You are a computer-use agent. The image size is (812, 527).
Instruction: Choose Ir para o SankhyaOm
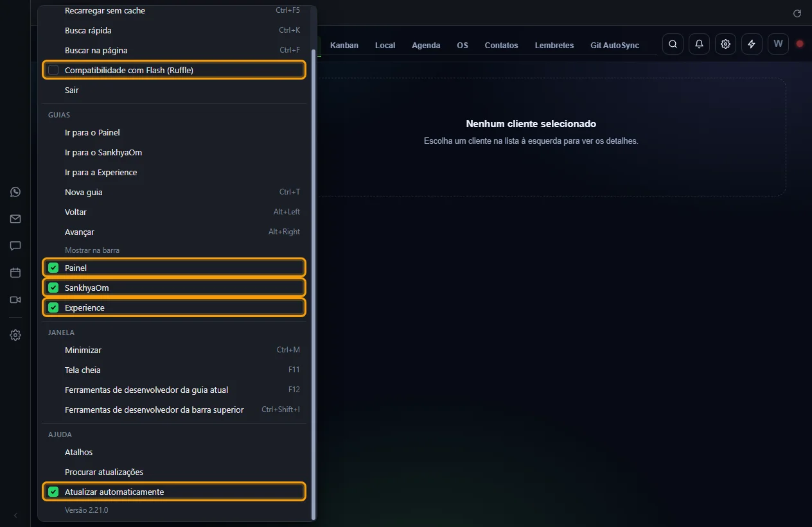(174, 152)
